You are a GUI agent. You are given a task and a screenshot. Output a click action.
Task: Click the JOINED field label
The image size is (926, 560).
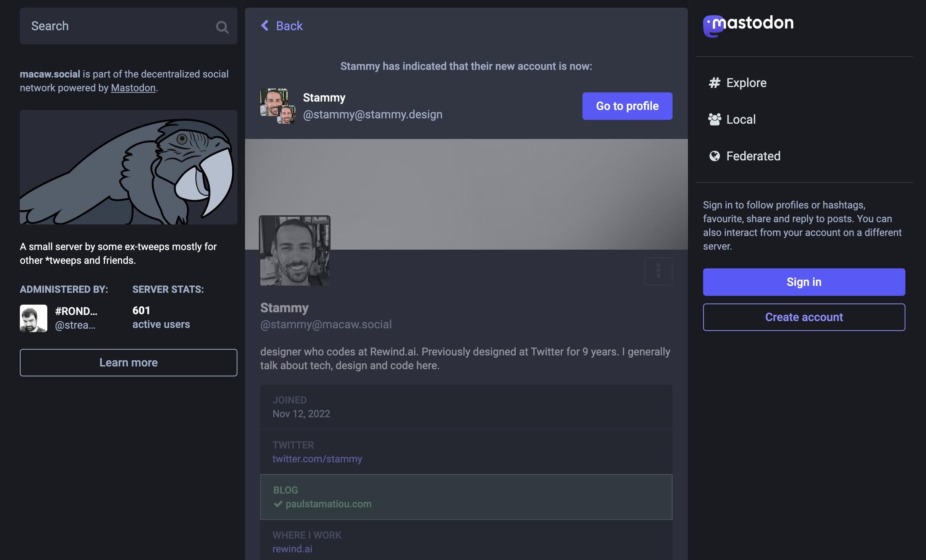click(289, 400)
